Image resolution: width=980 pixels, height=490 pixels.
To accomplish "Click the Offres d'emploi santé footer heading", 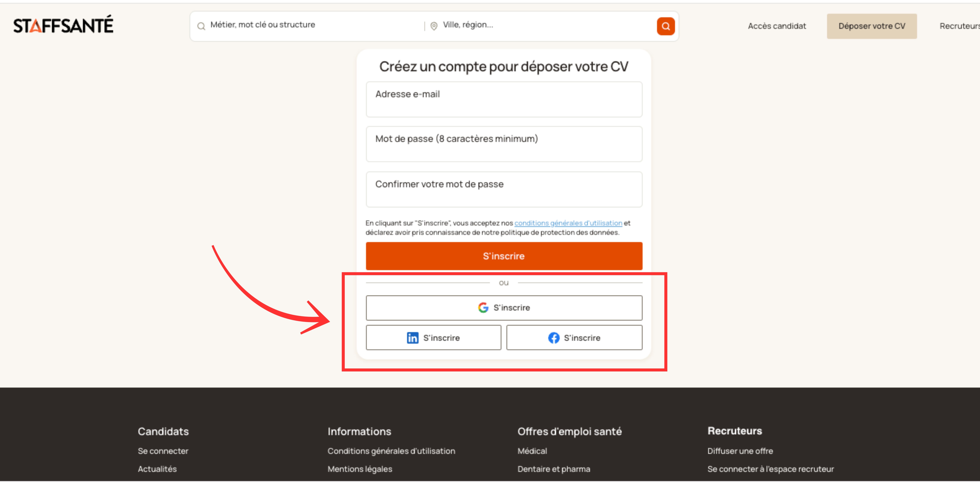I will tap(570, 431).
